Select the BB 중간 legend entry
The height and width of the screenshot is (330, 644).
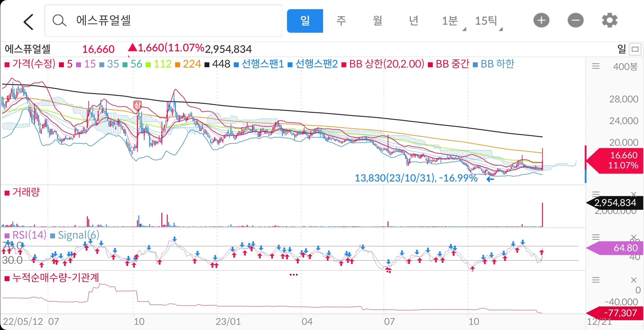coord(449,64)
